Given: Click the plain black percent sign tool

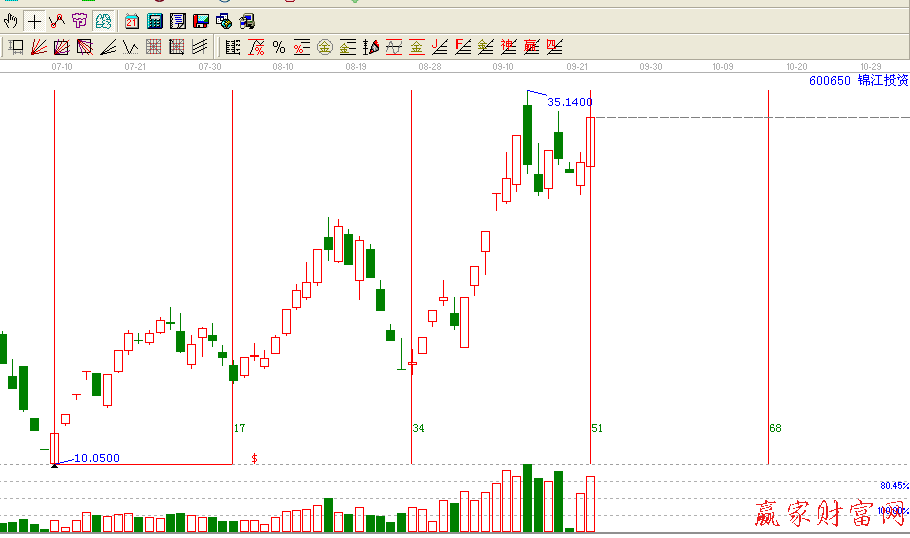Looking at the screenshot, I should [x=279, y=46].
